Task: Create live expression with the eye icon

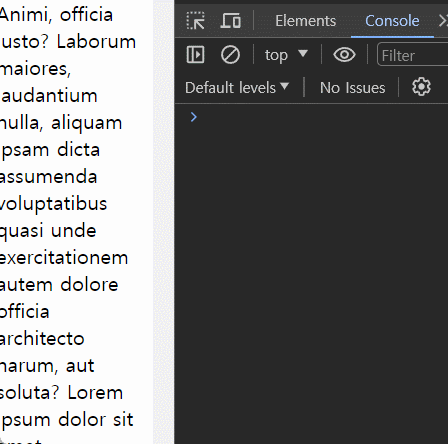Action: [x=344, y=55]
